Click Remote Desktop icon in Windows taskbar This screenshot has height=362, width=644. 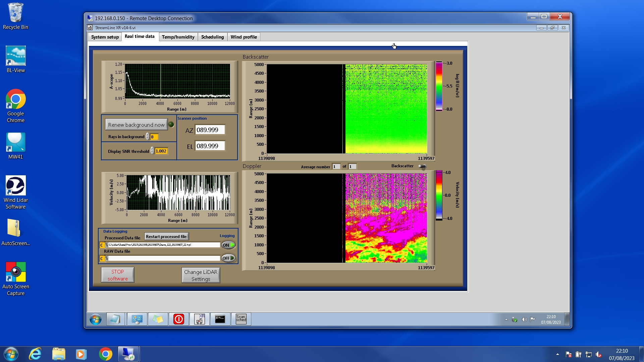[x=128, y=354]
